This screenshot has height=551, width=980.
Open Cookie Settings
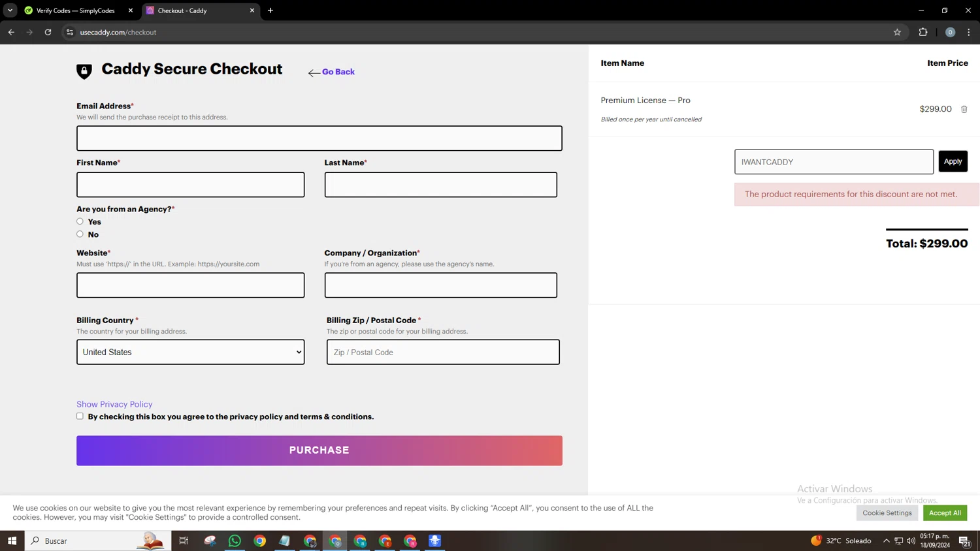pyautogui.click(x=887, y=512)
